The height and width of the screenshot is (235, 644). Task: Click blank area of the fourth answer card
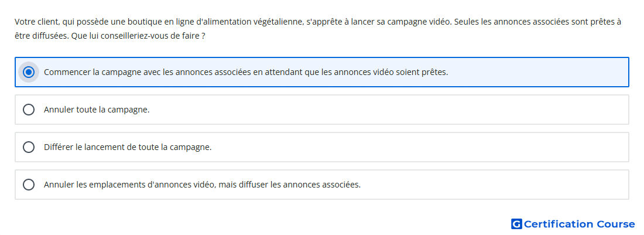493,185
